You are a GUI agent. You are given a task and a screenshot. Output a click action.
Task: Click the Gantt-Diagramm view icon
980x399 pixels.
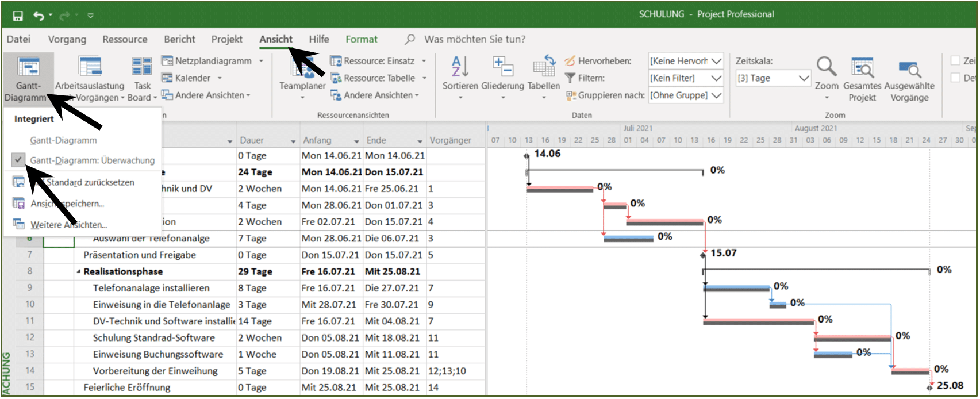(28, 67)
